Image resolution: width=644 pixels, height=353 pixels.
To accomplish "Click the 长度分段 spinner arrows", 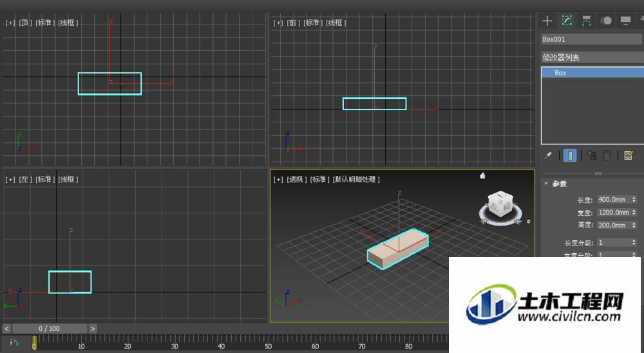I will (x=634, y=242).
